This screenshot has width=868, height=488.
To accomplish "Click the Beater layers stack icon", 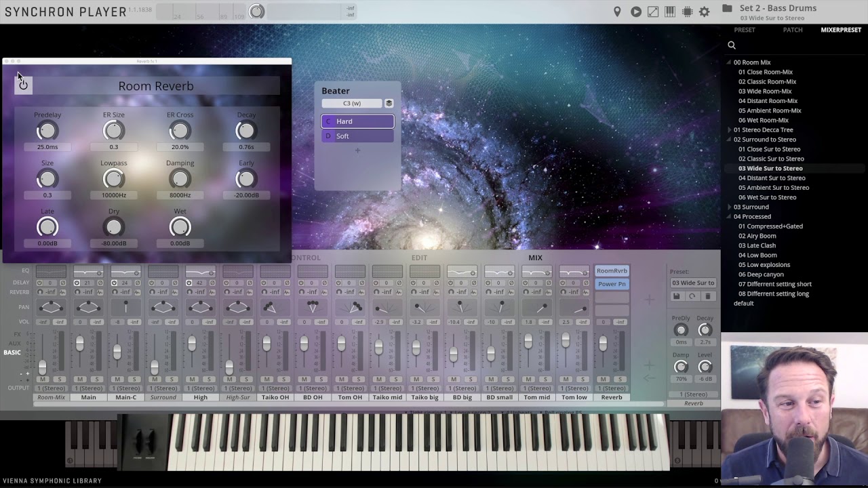I will pos(389,103).
